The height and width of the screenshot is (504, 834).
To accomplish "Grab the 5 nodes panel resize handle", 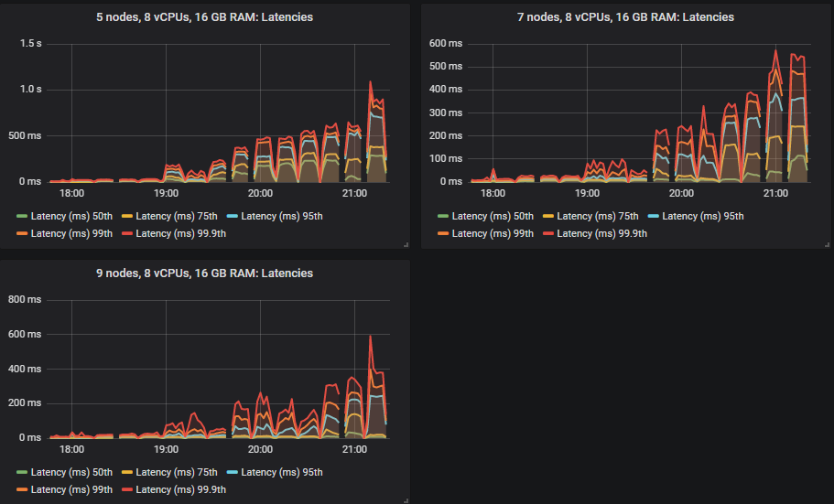I will point(405,244).
